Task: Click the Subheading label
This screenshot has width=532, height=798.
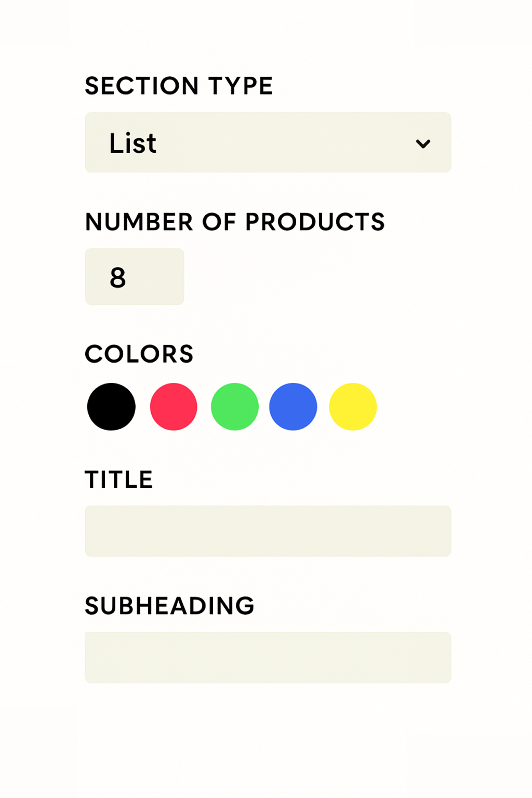Action: coord(169,605)
